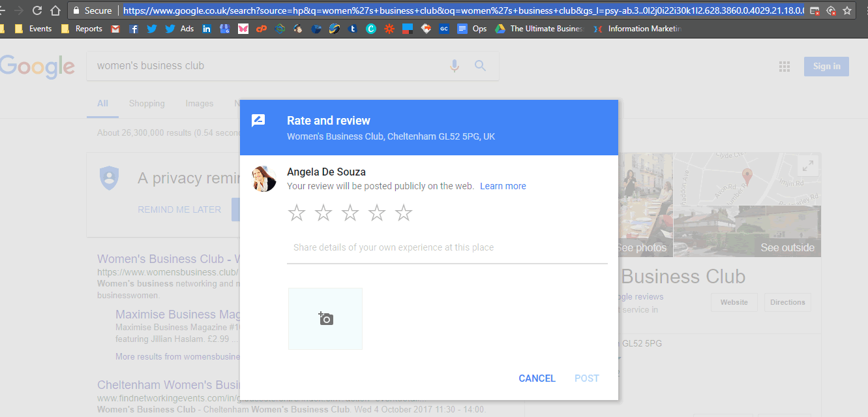Select the fifth star rating
Viewport: 868px width, 417px height.
pyautogui.click(x=404, y=213)
